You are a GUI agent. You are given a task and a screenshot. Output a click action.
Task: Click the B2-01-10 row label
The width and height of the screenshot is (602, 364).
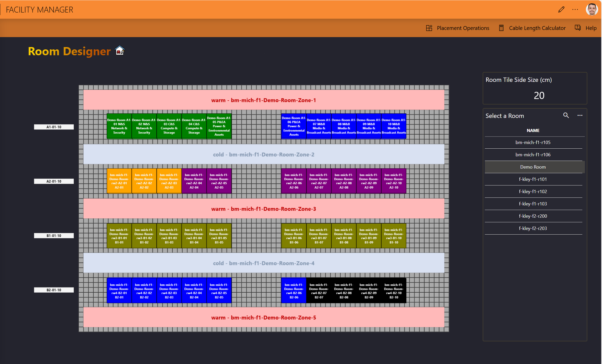point(54,290)
